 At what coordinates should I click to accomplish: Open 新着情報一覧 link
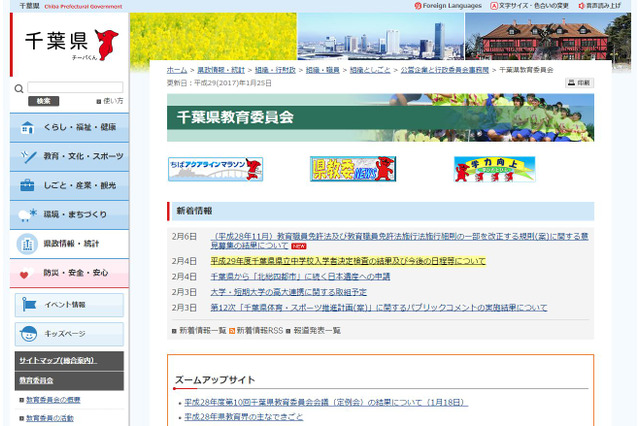point(202,331)
